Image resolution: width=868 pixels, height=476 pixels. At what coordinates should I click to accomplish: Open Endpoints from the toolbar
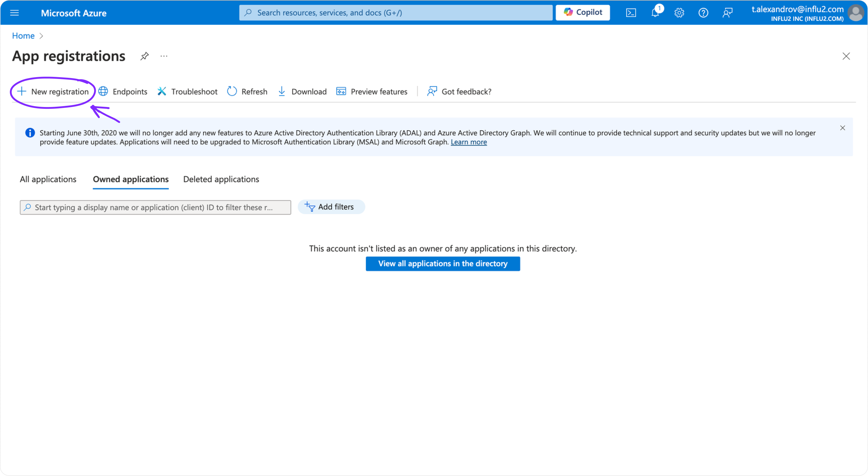tap(123, 92)
